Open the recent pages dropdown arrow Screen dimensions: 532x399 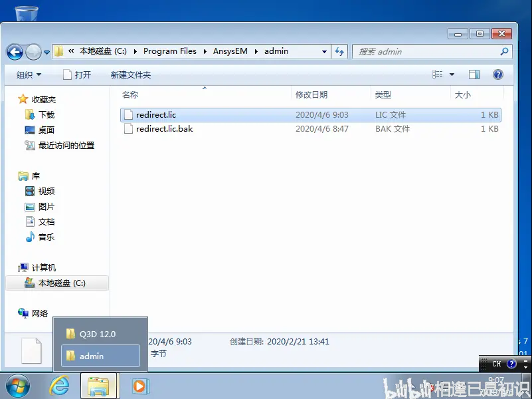coord(46,53)
